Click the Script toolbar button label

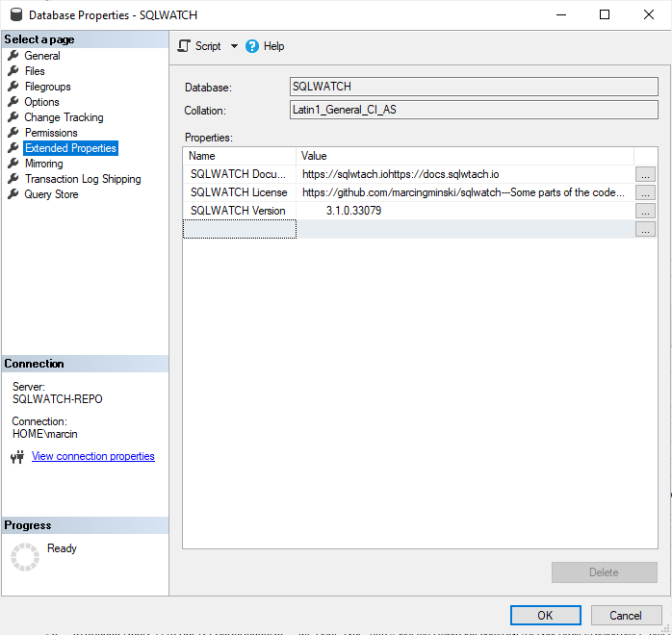[x=208, y=46]
